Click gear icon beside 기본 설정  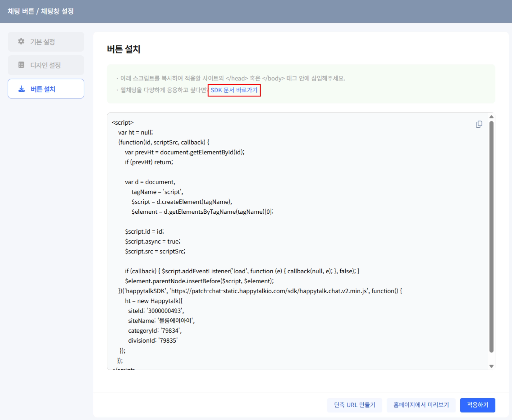pyautogui.click(x=21, y=41)
